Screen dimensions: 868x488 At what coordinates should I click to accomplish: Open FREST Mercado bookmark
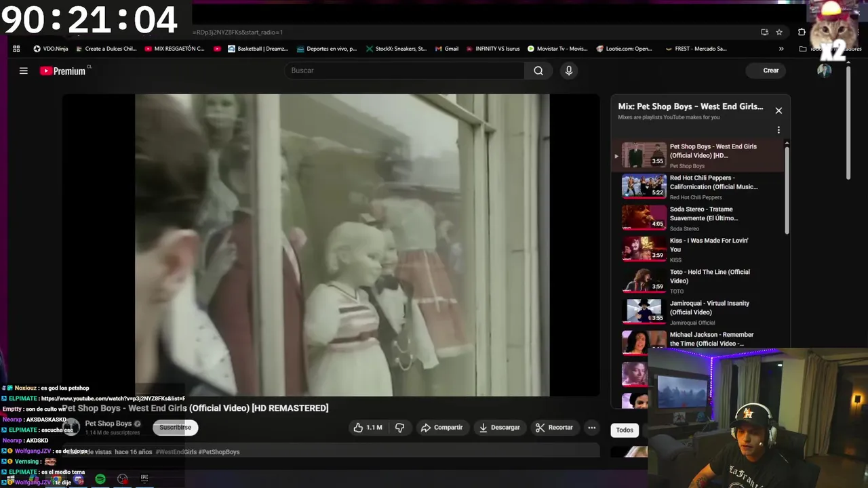(696, 49)
